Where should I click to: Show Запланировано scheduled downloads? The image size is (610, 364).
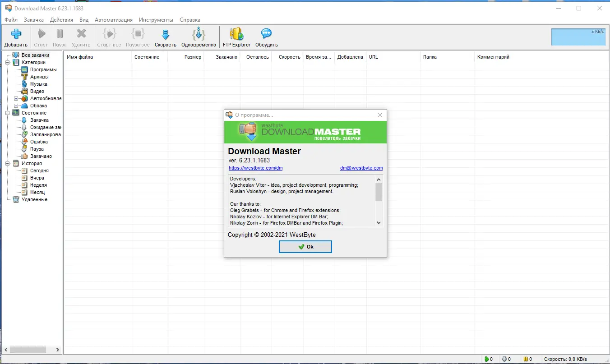pyautogui.click(x=46, y=134)
